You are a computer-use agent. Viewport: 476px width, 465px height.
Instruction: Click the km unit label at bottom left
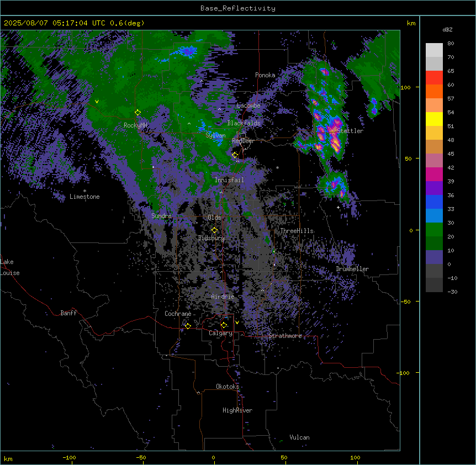(x=8, y=458)
